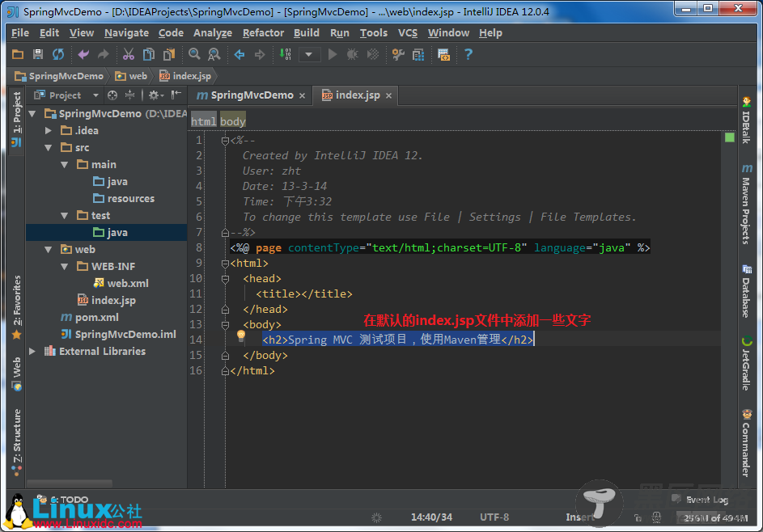
Task: Click the Find magnifier icon
Action: pyautogui.click(x=194, y=54)
